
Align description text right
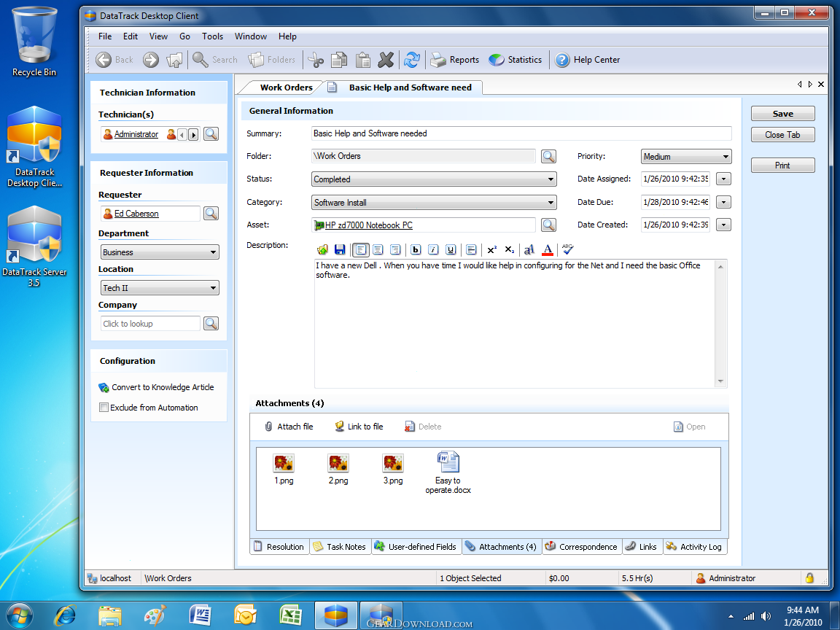[395, 249]
